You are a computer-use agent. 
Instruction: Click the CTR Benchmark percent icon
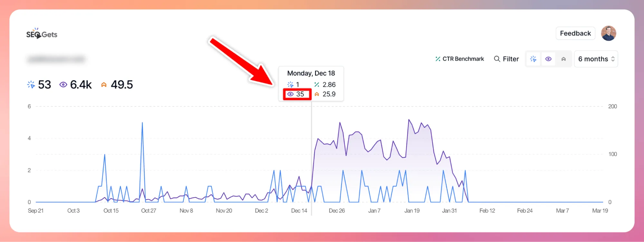coord(438,59)
